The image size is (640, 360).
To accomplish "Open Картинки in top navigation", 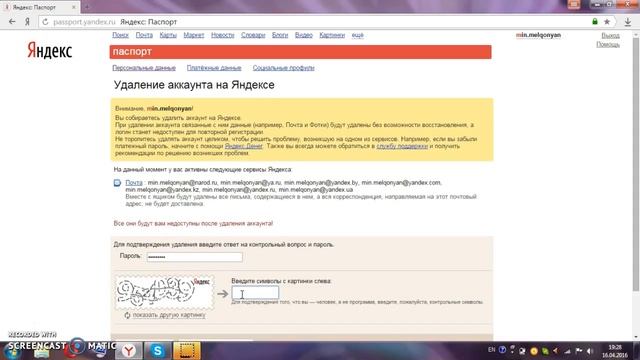I will pyautogui.click(x=332, y=35).
